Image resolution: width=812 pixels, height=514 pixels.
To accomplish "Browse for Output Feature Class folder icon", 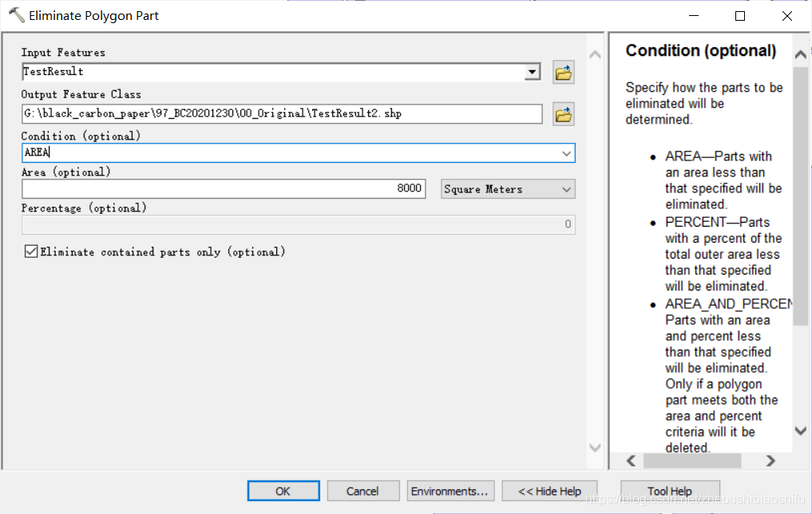I will (564, 114).
